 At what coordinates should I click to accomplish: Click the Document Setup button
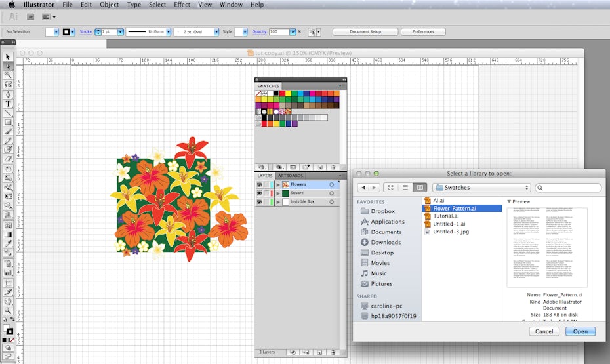[x=365, y=31]
